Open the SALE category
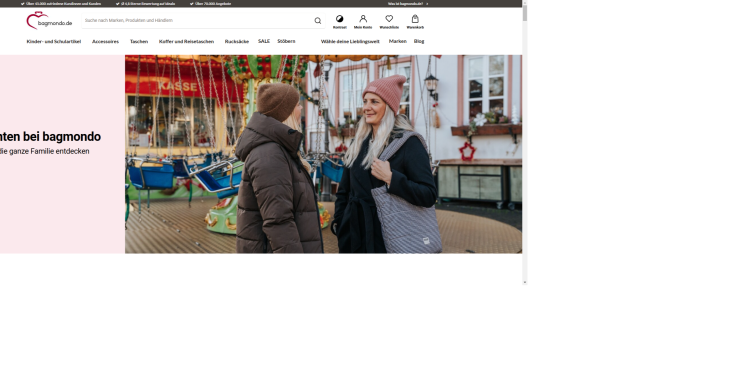The image size is (750, 375). [264, 41]
